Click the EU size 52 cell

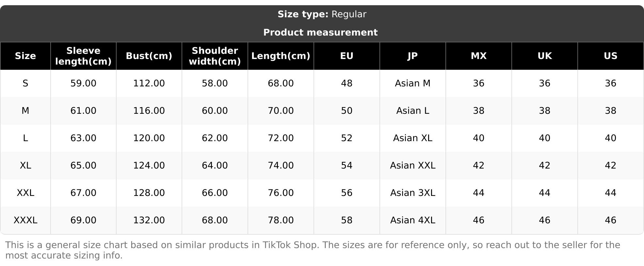click(x=346, y=138)
